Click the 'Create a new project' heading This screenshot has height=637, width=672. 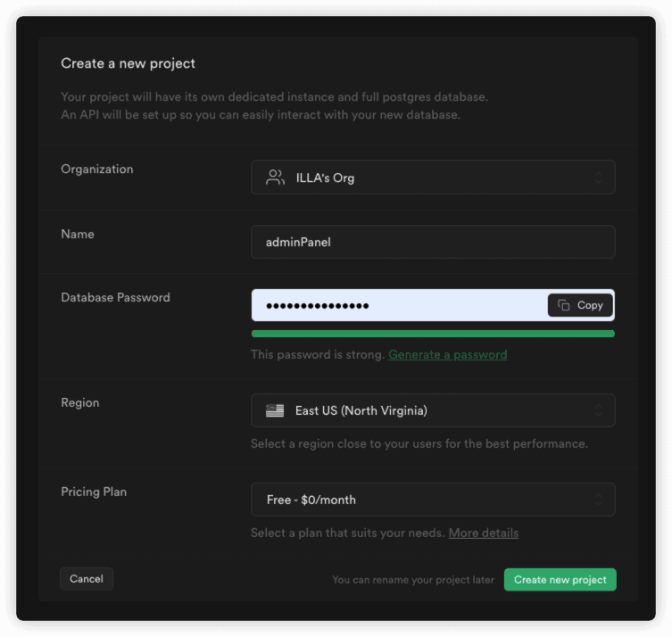[x=128, y=63]
